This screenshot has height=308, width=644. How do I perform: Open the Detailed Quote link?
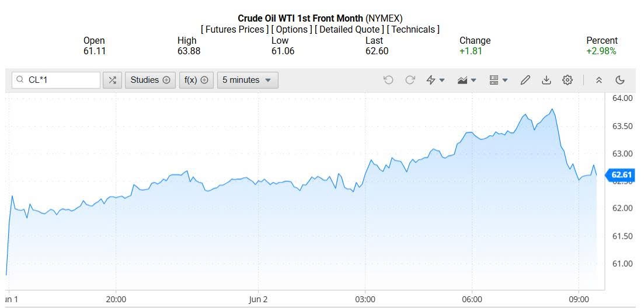click(350, 29)
